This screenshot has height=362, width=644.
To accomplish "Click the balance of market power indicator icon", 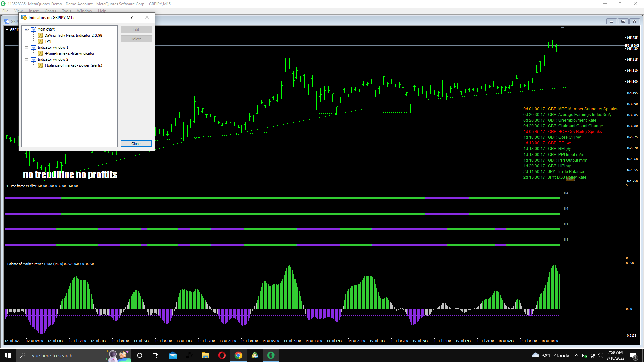I will coord(41,65).
